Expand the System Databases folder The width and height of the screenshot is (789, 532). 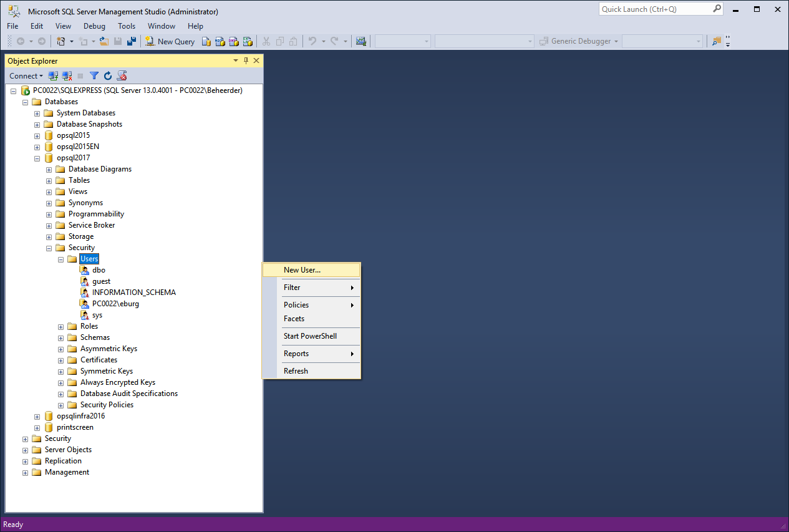click(x=37, y=114)
